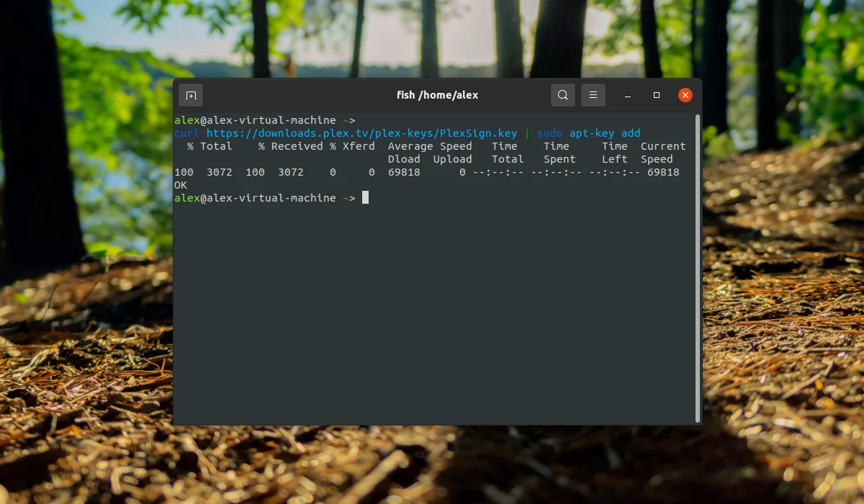Click the 'Xferd' column header
This screenshot has width=864, height=504.
(x=359, y=146)
